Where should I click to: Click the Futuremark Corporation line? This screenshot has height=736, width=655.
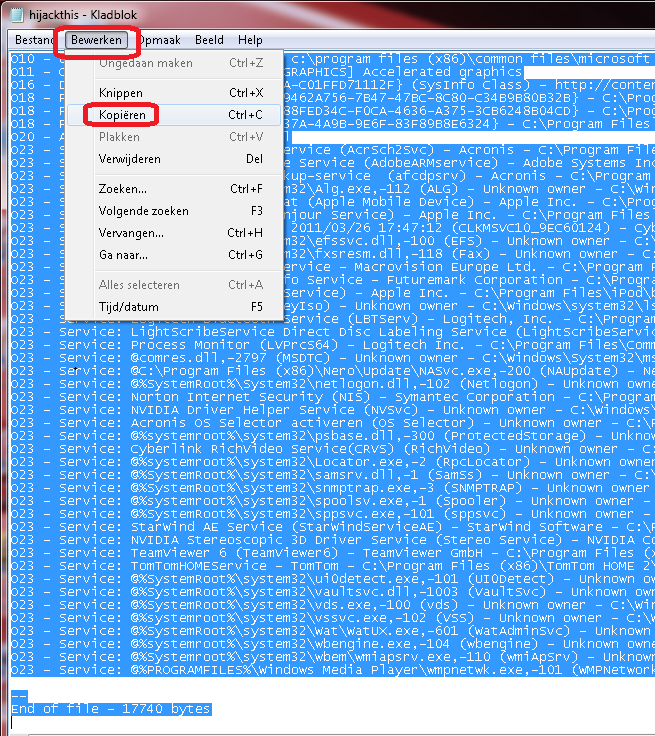click(470, 280)
